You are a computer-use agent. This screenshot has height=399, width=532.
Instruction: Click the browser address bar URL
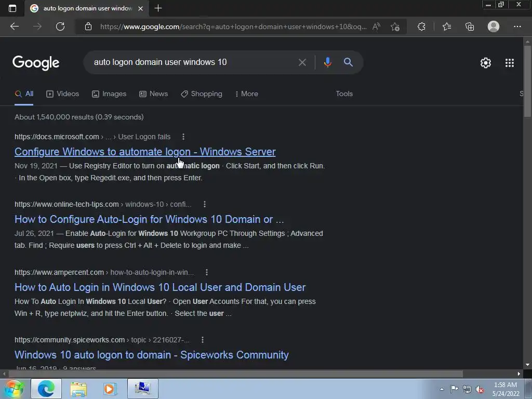tap(233, 26)
